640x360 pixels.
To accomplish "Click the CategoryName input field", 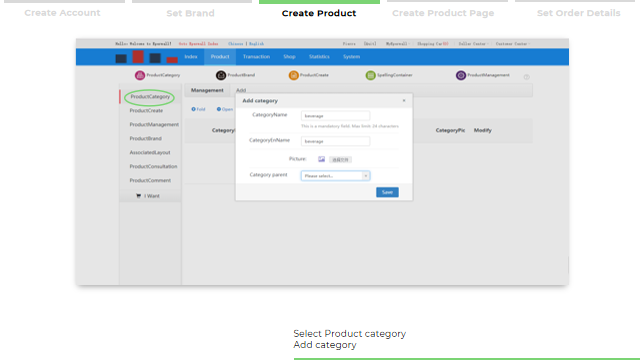I will 336,116.
